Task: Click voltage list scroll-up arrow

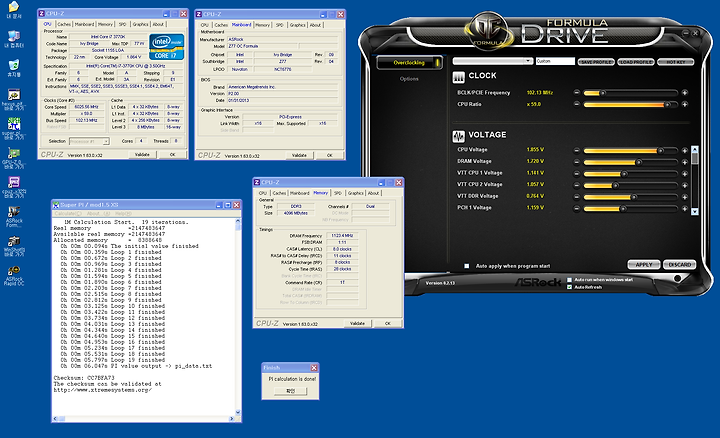Action: coord(694,150)
